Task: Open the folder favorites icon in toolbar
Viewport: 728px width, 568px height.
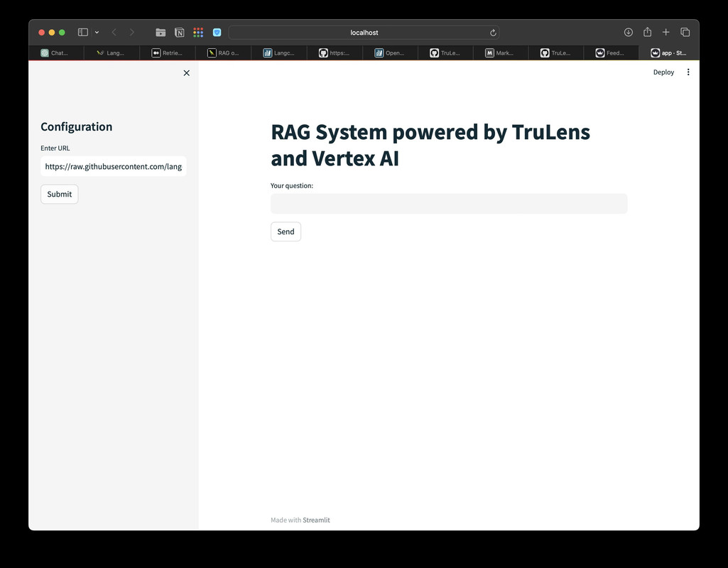Action: click(161, 33)
